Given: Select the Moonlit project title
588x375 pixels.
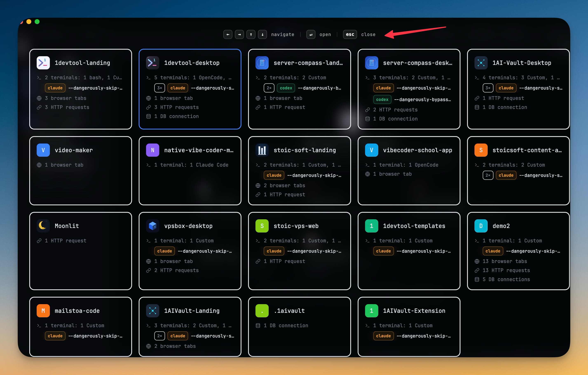Looking at the screenshot, I should [67, 226].
